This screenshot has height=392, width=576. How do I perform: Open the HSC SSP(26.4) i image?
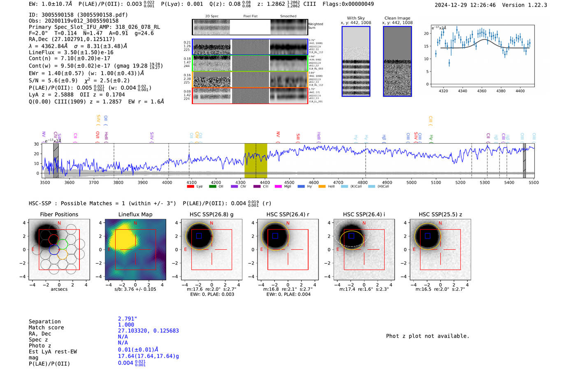pyautogui.click(x=364, y=250)
